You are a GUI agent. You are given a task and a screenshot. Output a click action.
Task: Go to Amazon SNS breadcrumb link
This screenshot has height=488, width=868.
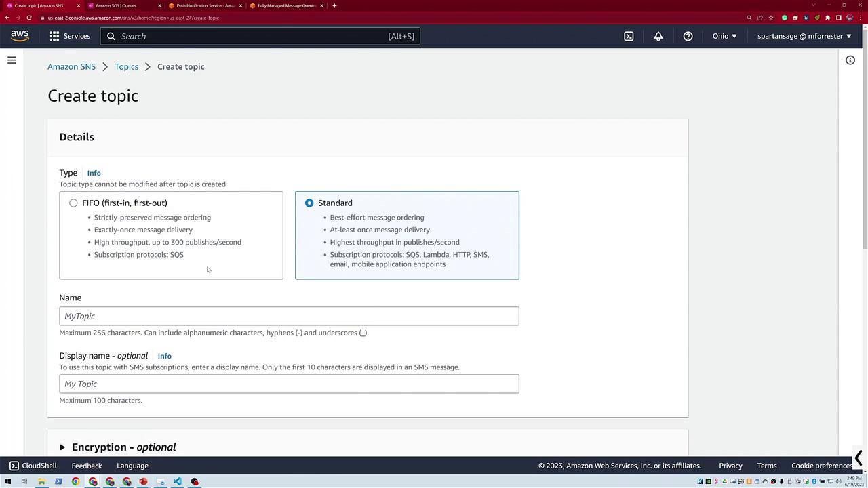[x=71, y=66]
